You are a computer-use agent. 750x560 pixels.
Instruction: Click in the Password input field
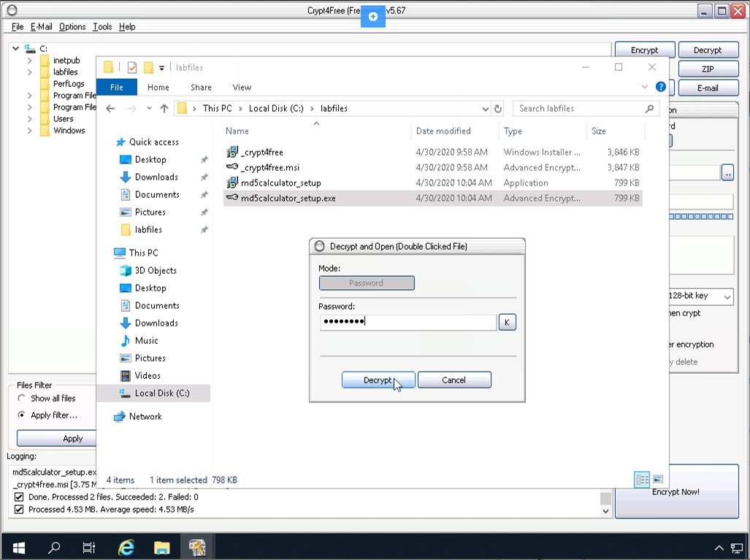(x=407, y=322)
